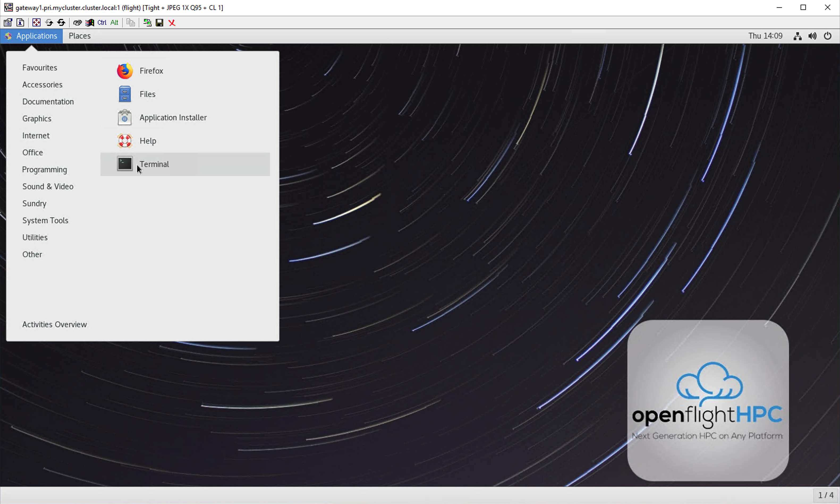Start a new VNC connection icon
840x504 pixels.
pos(147,22)
